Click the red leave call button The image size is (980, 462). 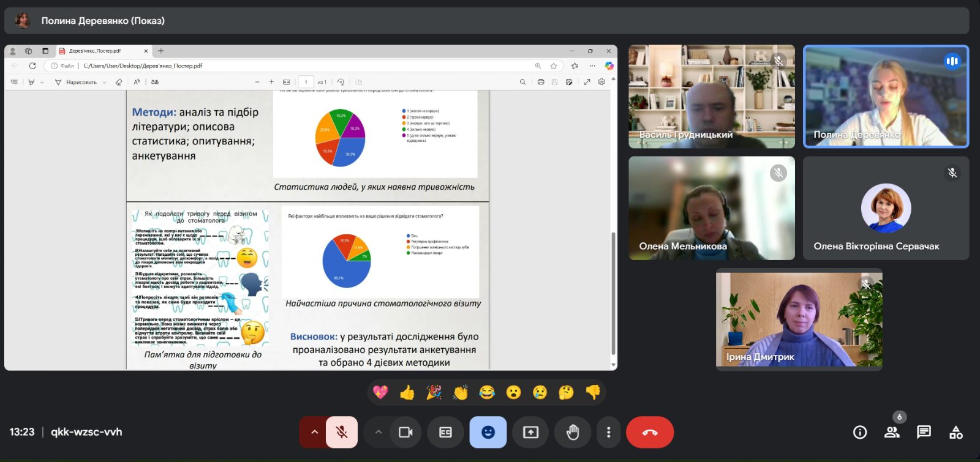click(650, 432)
